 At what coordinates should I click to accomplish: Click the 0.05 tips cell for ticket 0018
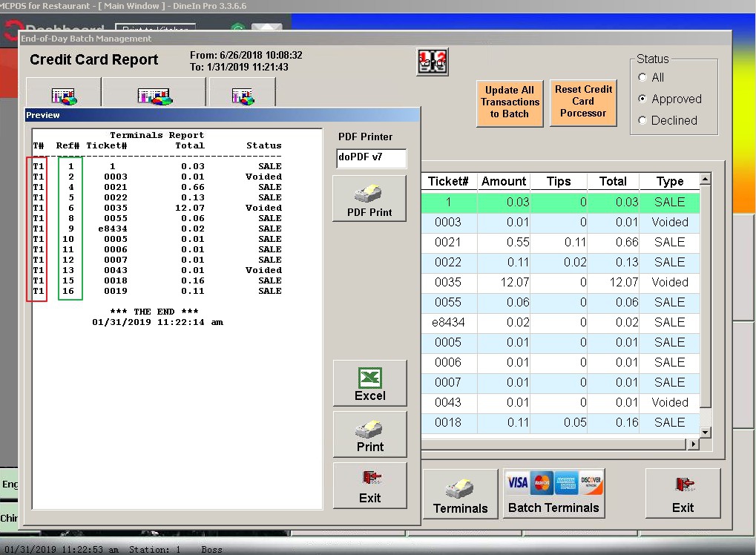(559, 422)
